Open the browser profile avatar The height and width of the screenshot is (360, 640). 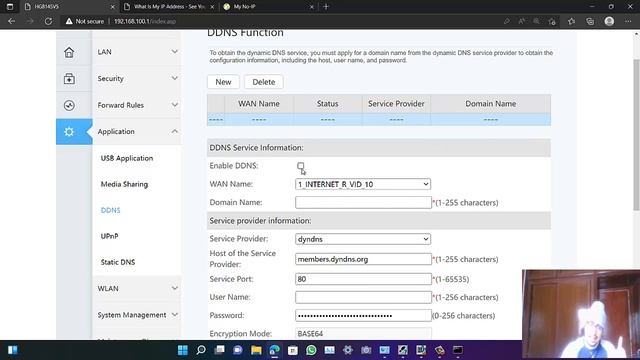(609, 21)
